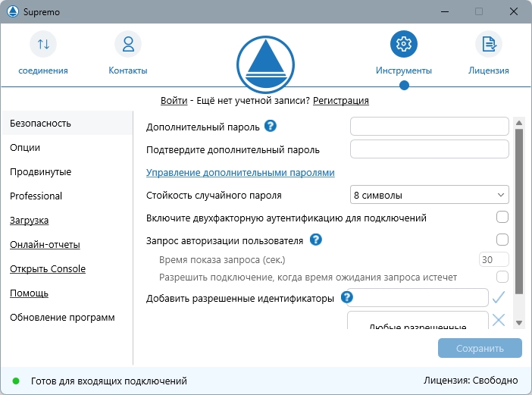
Task: Open Загрузка link
Action: pos(30,220)
